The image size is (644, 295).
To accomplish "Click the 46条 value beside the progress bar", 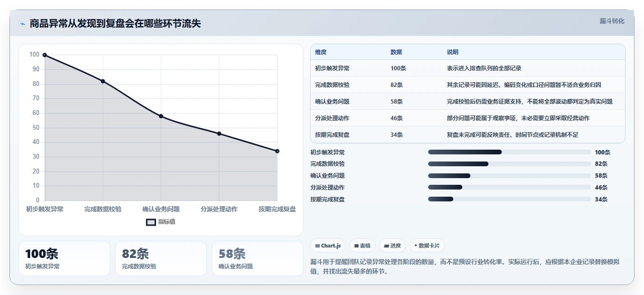I will pos(601,188).
